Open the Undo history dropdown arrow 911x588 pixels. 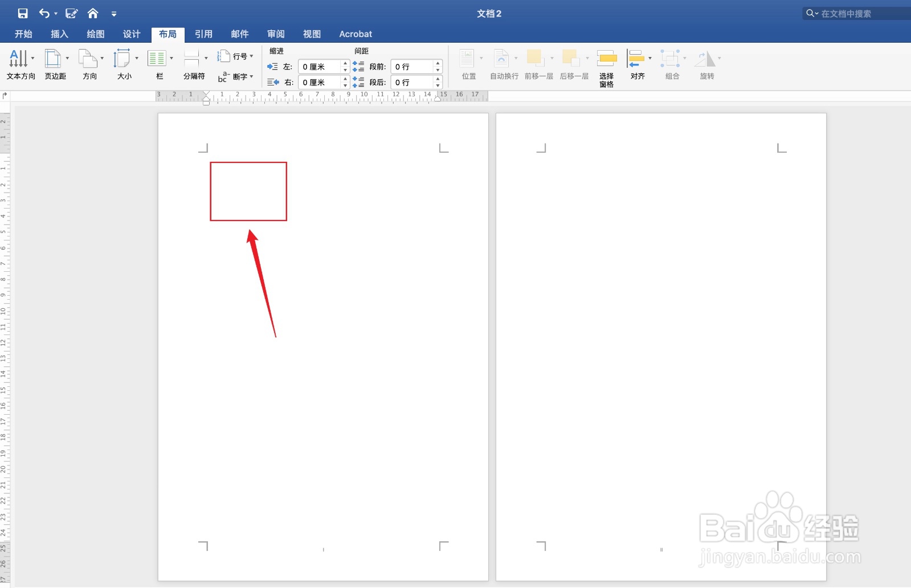click(x=56, y=14)
